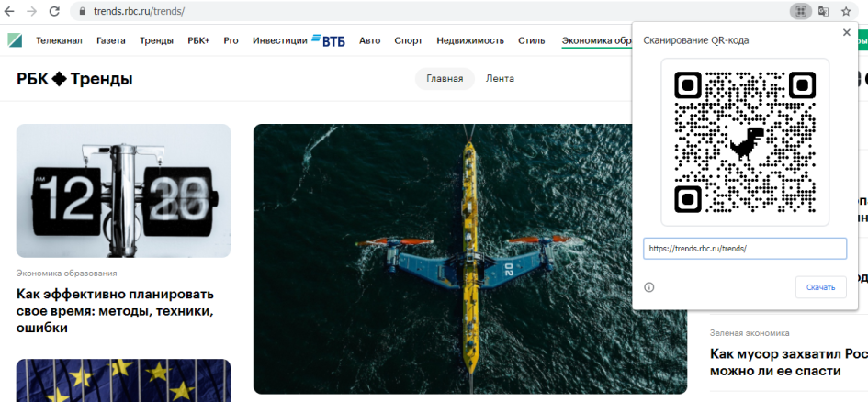Click the QR code image with the dinosaur

coord(745,142)
